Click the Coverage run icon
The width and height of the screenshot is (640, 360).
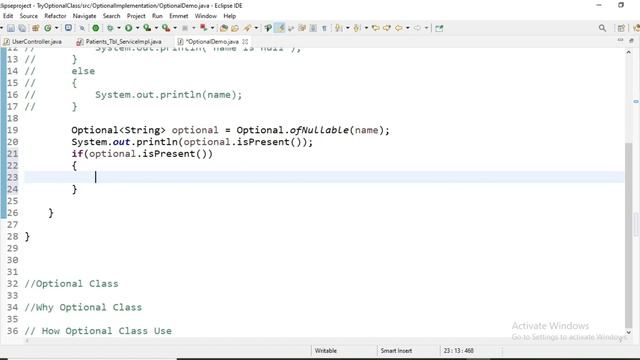pos(147,28)
